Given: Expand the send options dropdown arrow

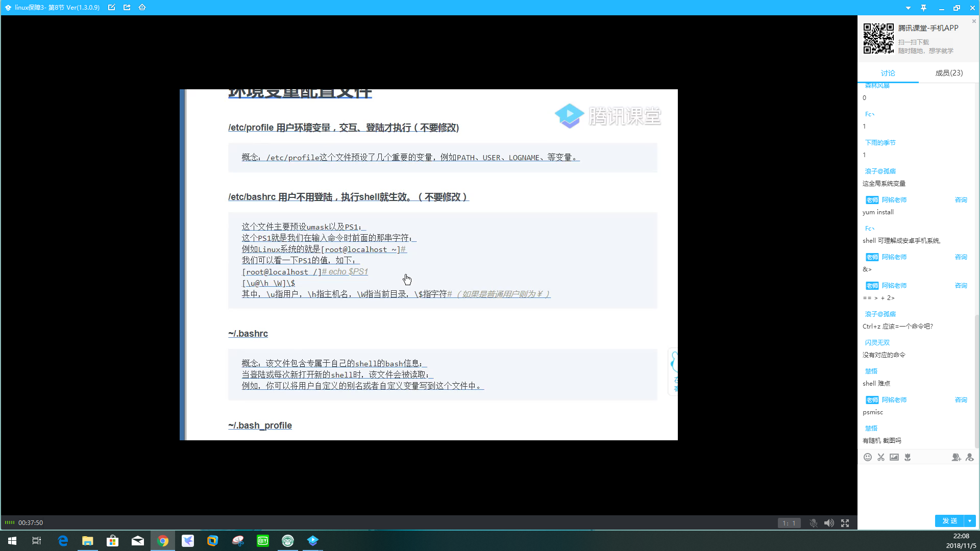Looking at the screenshot, I should click(x=970, y=521).
